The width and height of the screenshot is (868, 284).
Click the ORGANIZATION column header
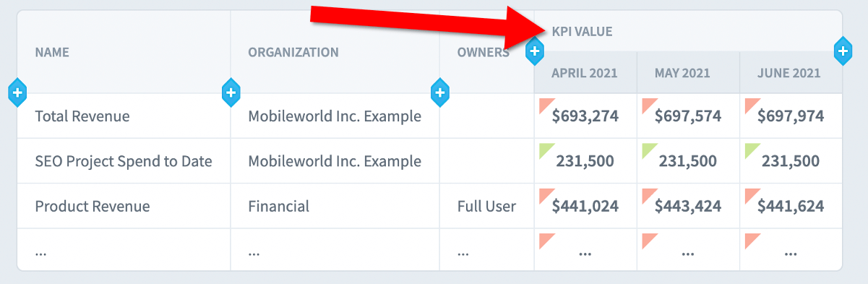(293, 52)
